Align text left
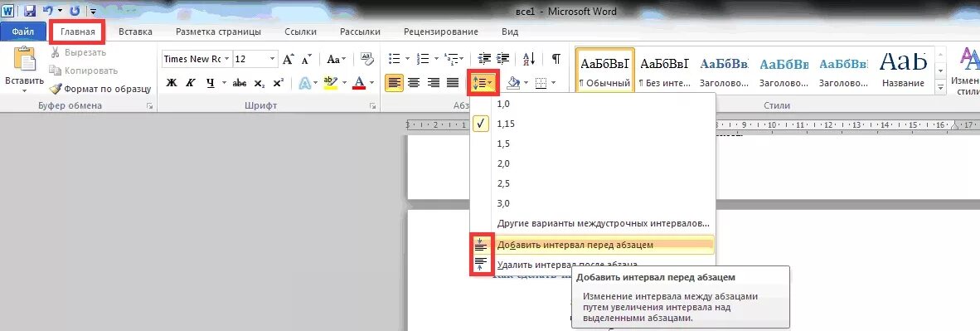This screenshot has width=980, height=331. click(x=394, y=83)
